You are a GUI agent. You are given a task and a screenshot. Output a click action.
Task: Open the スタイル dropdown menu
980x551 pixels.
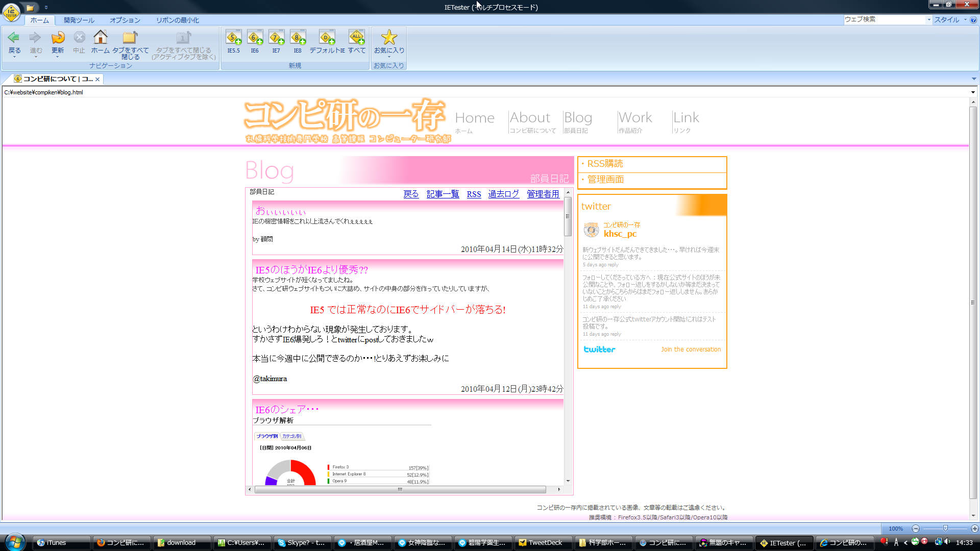(x=950, y=19)
